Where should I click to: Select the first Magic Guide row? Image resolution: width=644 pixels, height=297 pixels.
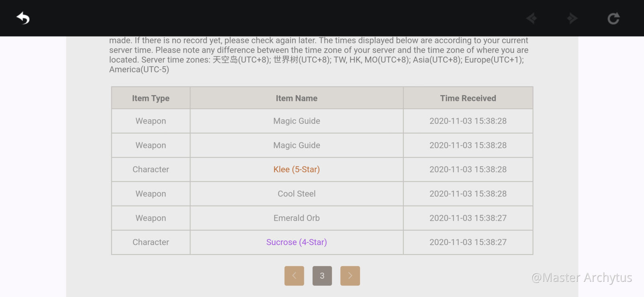[322, 121]
